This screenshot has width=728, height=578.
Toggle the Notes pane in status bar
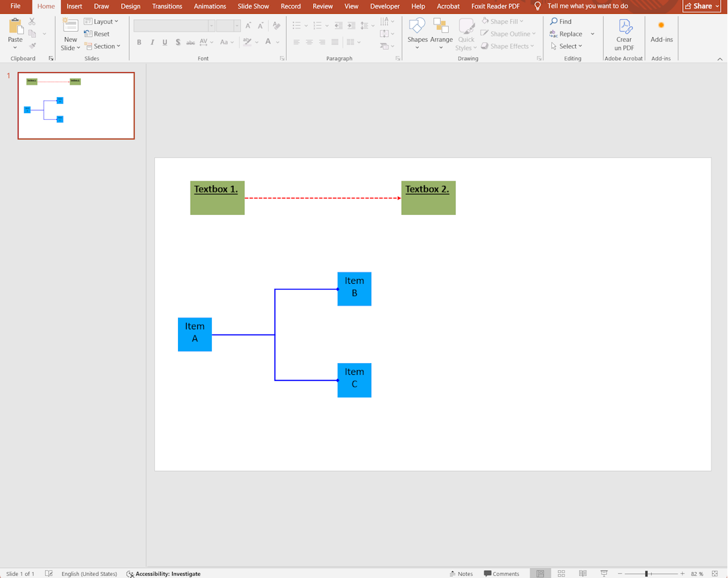(x=461, y=573)
